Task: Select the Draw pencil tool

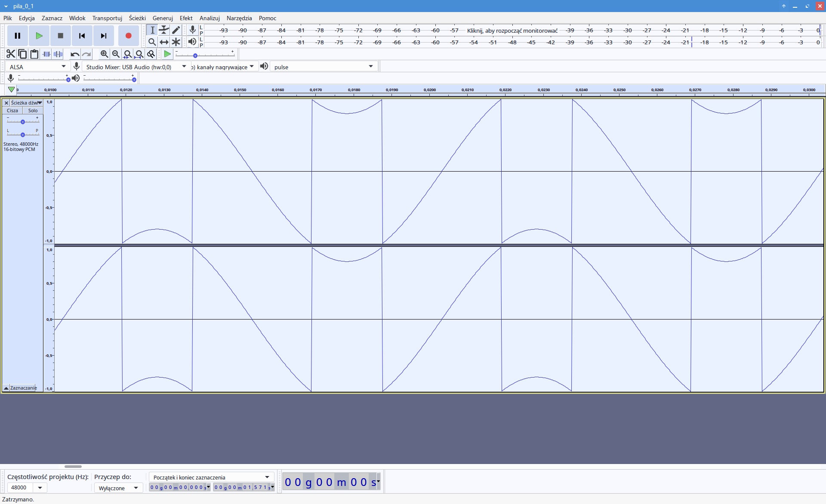Action: [176, 30]
